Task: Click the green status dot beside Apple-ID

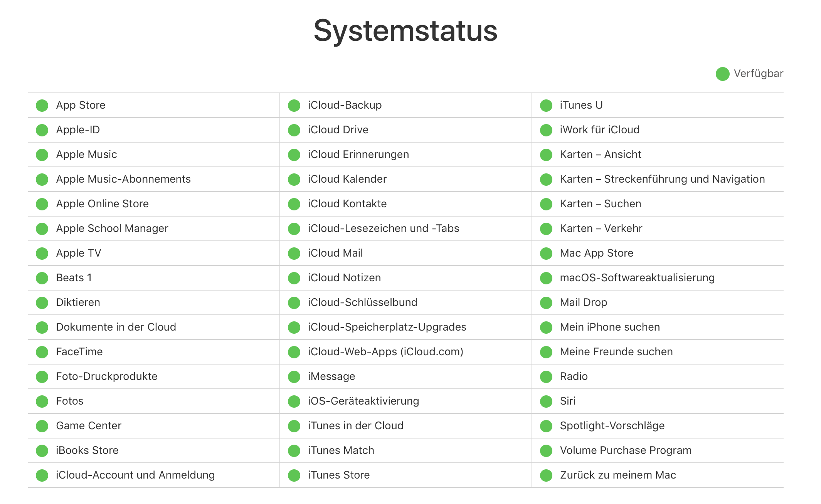Action: coord(42,130)
